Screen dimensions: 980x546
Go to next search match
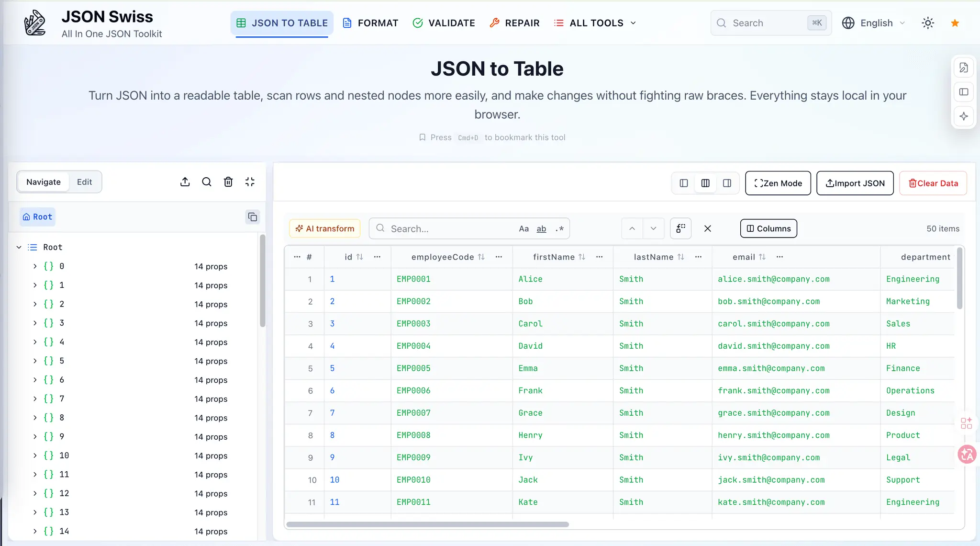click(654, 228)
